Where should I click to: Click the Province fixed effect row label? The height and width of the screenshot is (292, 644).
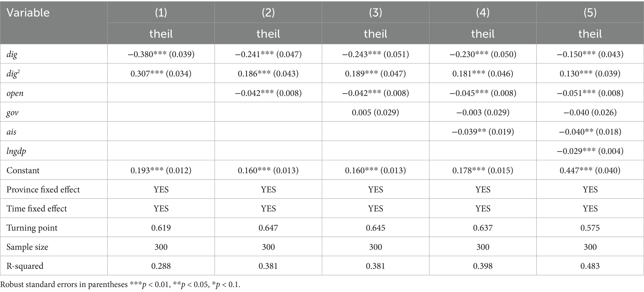click(x=43, y=189)
